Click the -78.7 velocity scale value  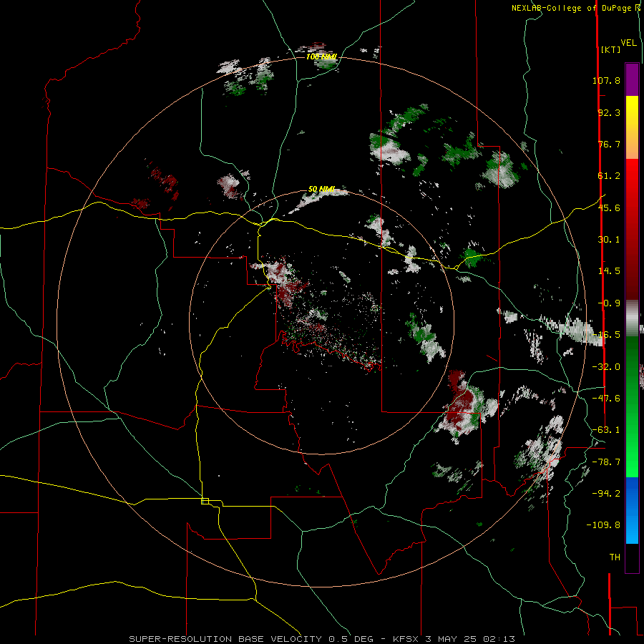(606, 462)
